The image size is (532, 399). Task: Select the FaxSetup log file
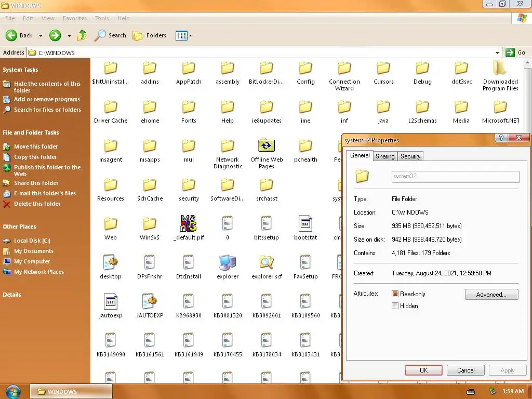coord(305,268)
